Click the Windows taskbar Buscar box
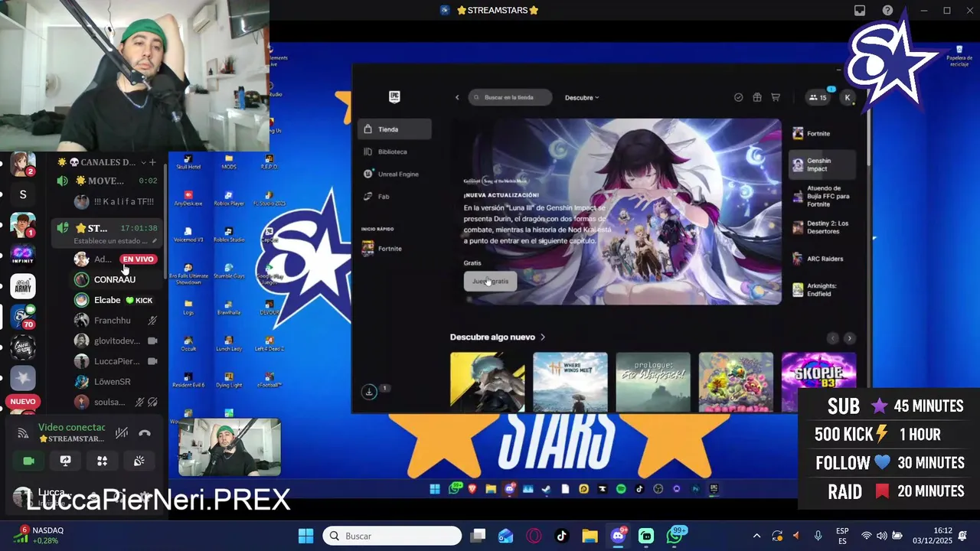 392,536
